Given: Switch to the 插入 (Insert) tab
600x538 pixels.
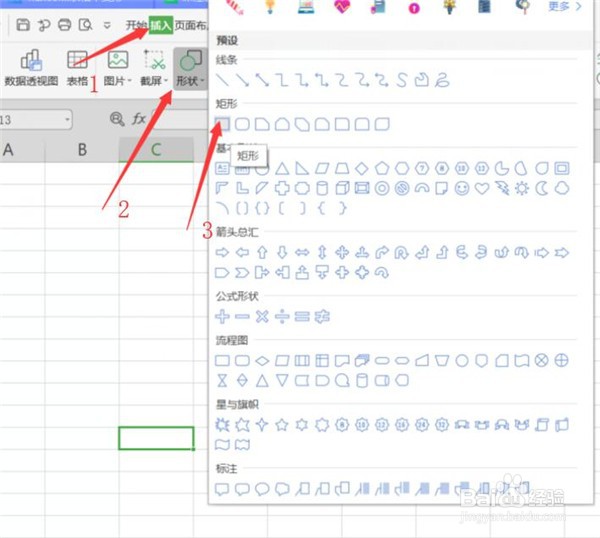Looking at the screenshot, I should (161, 25).
